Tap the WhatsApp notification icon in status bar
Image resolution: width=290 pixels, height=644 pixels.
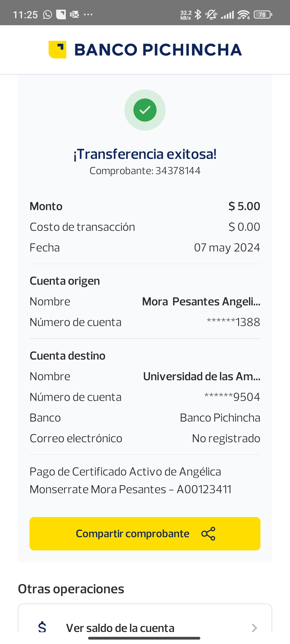click(x=48, y=14)
